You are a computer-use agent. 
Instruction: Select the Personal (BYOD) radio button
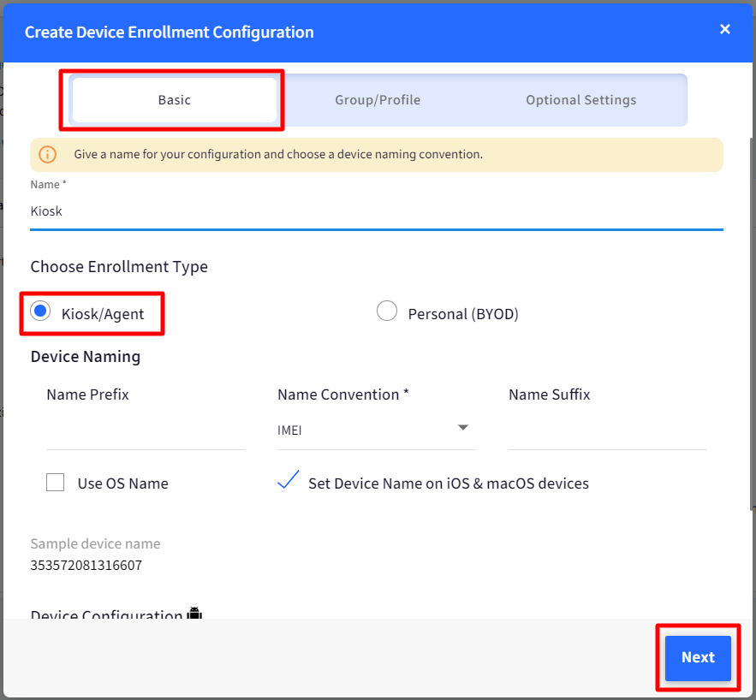387,311
